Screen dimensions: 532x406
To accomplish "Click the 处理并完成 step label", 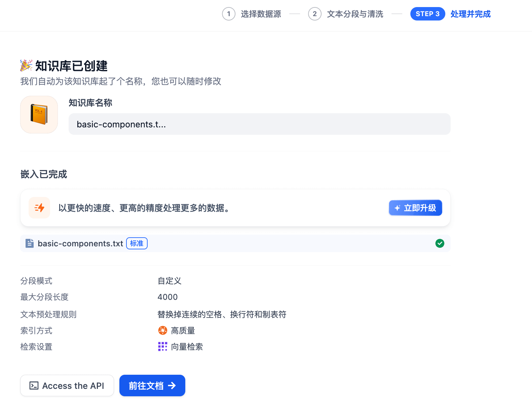I will pyautogui.click(x=470, y=14).
